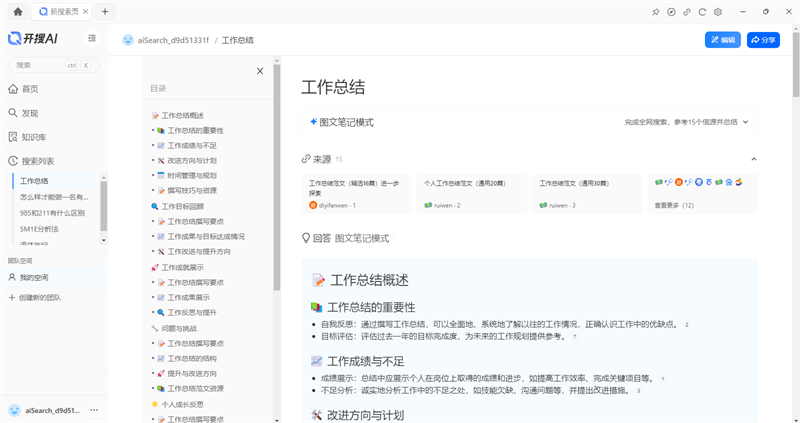The width and height of the screenshot is (800, 423).
Task: Click the 搜索 search input field
Action: [38, 65]
